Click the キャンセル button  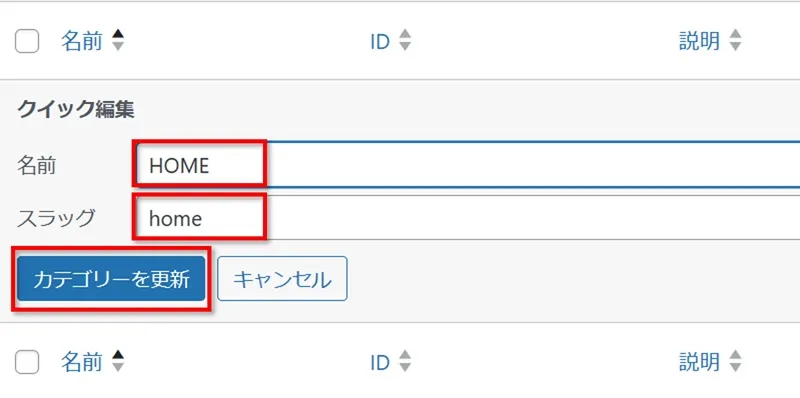pos(282,279)
